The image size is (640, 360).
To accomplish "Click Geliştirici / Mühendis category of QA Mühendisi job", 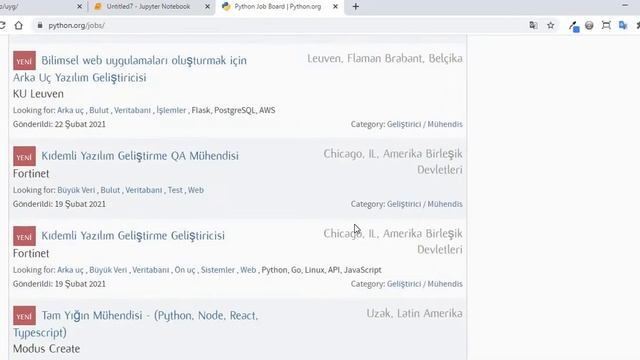I will point(424,204).
